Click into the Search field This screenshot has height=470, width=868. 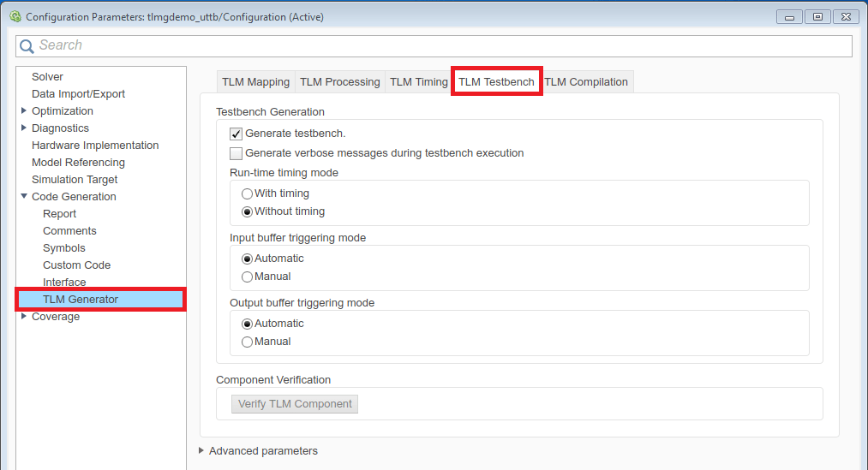tap(428, 45)
